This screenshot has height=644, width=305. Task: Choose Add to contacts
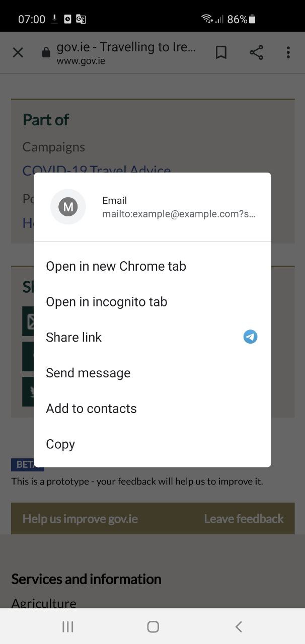click(x=152, y=409)
